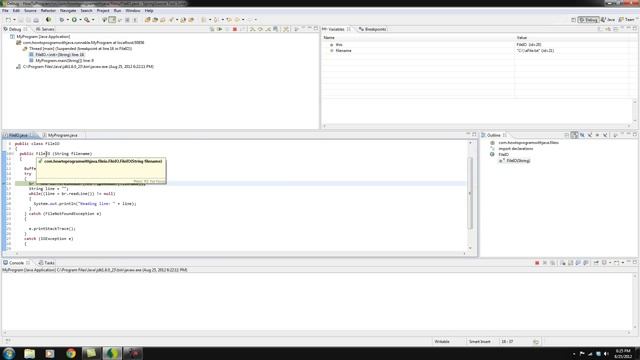Screen dimensions: 640x360
Task: Select stack frame MyProgram.main line 9
Action: point(64,60)
